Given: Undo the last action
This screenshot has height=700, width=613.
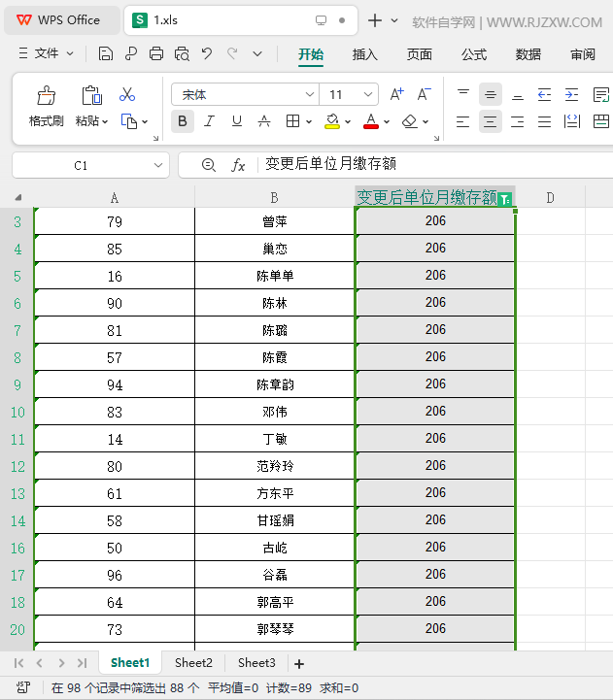Looking at the screenshot, I should [206, 54].
